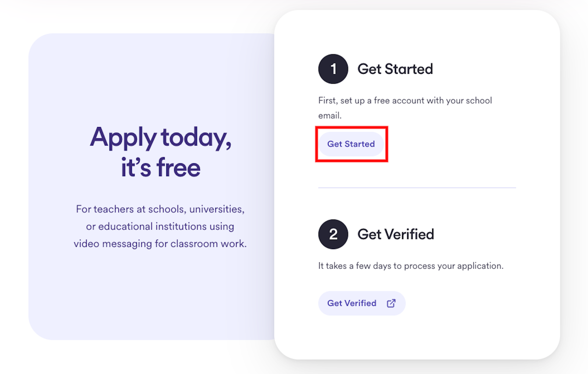Click the word "Apply" in the headline
The width and height of the screenshot is (588, 374).
(x=123, y=138)
